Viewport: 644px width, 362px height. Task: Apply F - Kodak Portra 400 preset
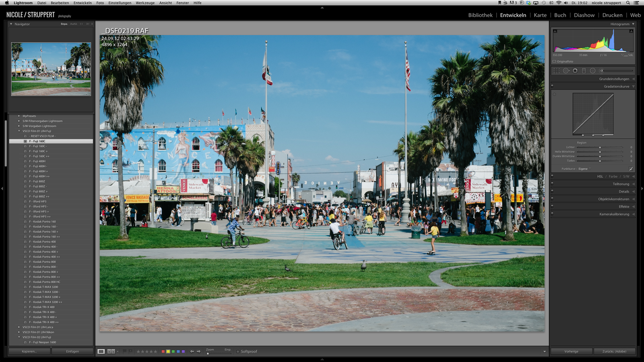coord(42,242)
